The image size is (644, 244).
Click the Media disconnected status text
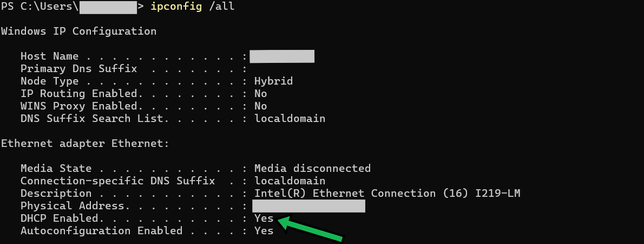point(313,168)
